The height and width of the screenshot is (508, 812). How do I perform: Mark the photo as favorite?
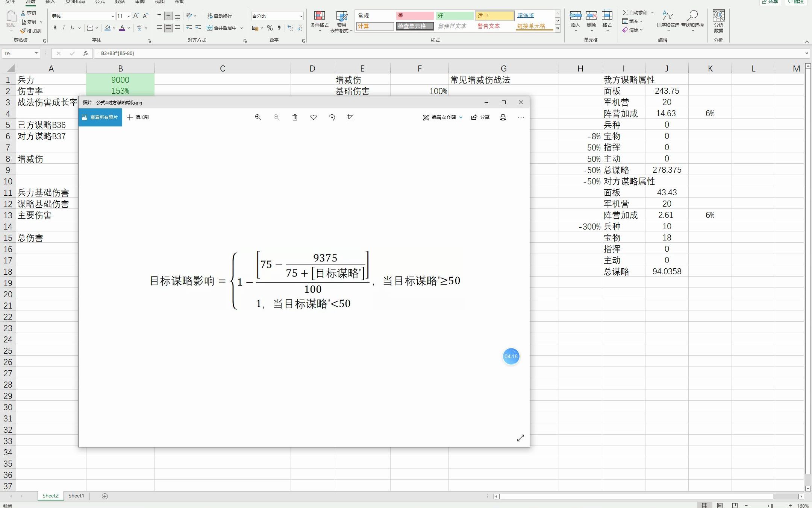point(313,117)
